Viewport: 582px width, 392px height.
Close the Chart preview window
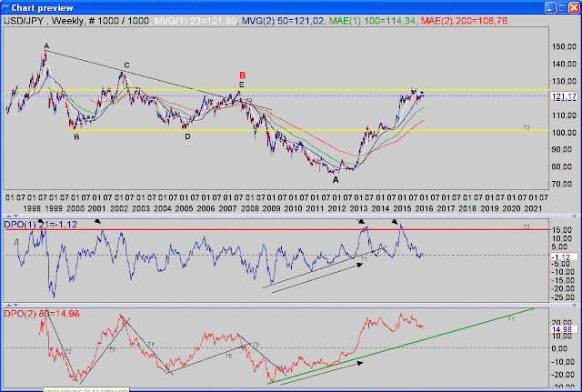[574, 7]
